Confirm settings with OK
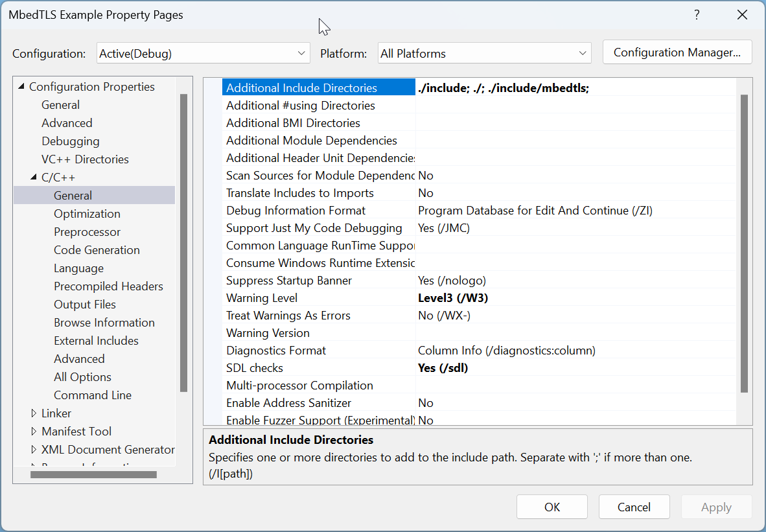Viewport: 766px width, 532px height. 551,507
